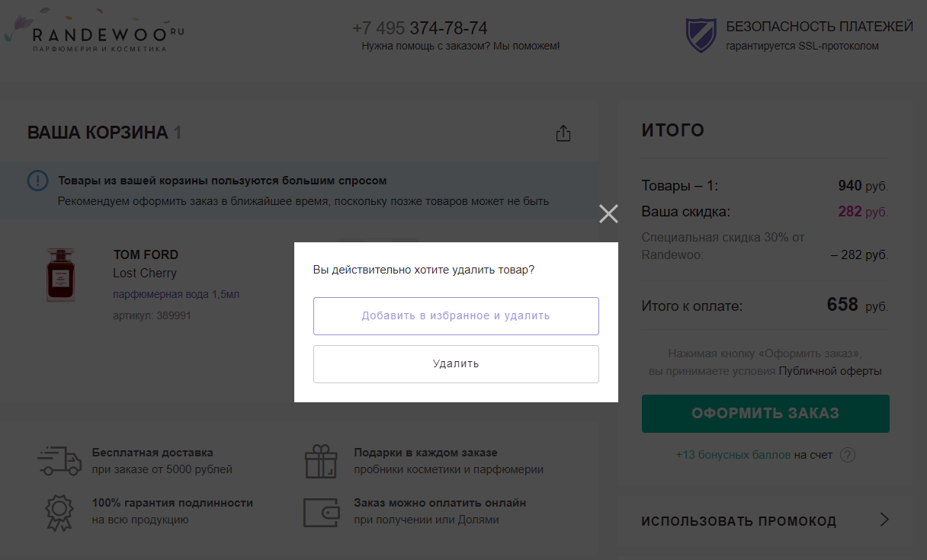Click 'Ваша скидка:' label
Screen dimensions: 927x560
pyautogui.click(x=686, y=212)
